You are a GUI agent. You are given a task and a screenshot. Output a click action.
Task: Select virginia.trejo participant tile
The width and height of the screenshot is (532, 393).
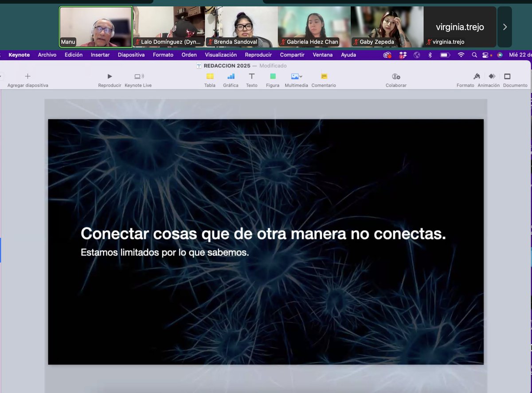point(460,27)
